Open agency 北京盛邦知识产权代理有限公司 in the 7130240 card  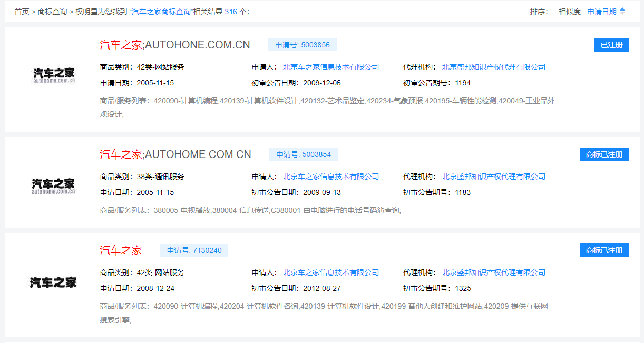(494, 272)
